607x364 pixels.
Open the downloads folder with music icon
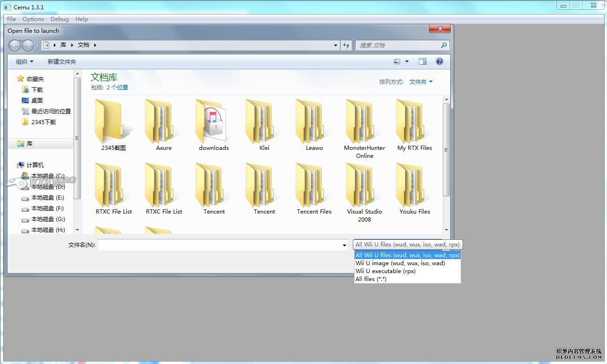pos(214,124)
